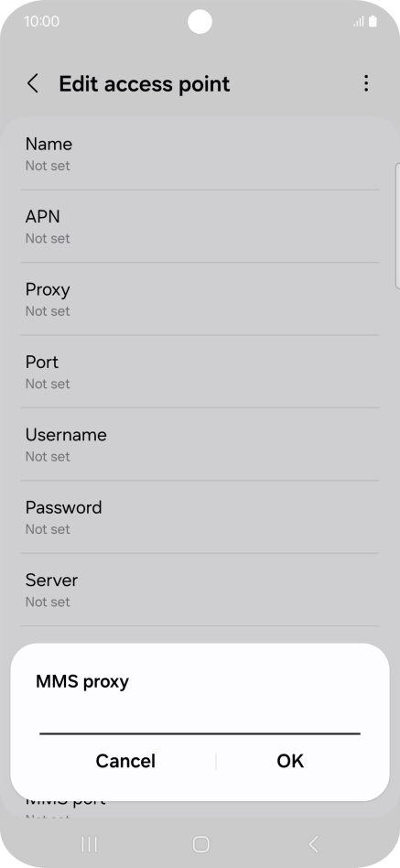The height and width of the screenshot is (868, 400).
Task: Click the MMS proxy text input field
Action: (200, 722)
